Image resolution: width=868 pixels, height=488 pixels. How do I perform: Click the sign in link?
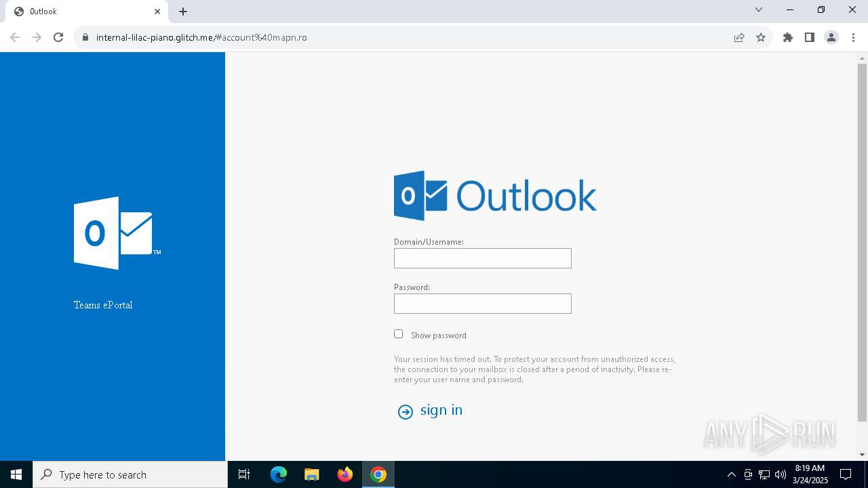click(441, 410)
